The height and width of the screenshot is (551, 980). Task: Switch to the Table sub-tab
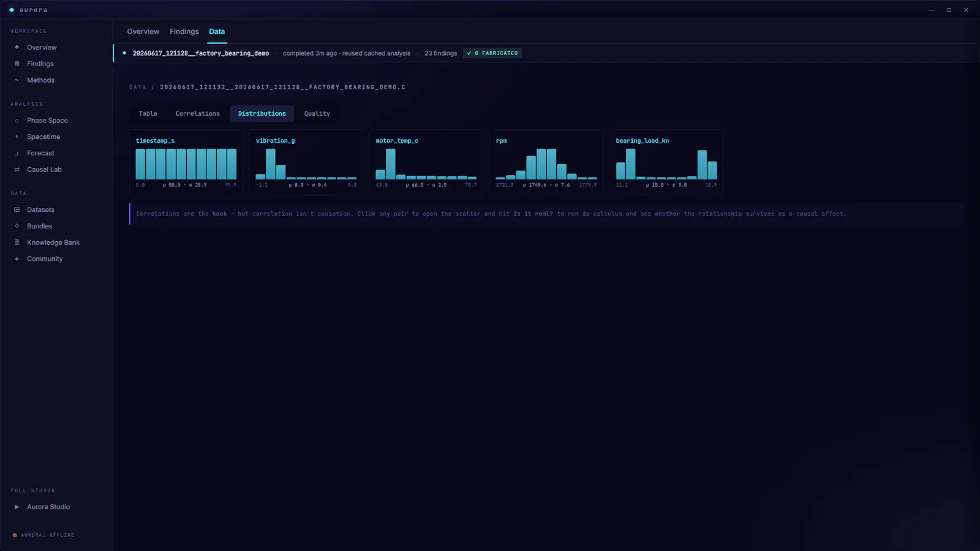click(x=148, y=113)
